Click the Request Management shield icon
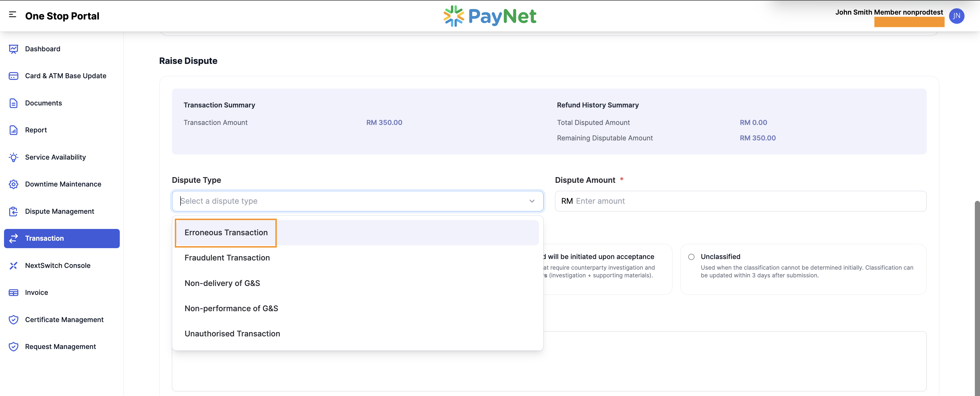 click(13, 347)
